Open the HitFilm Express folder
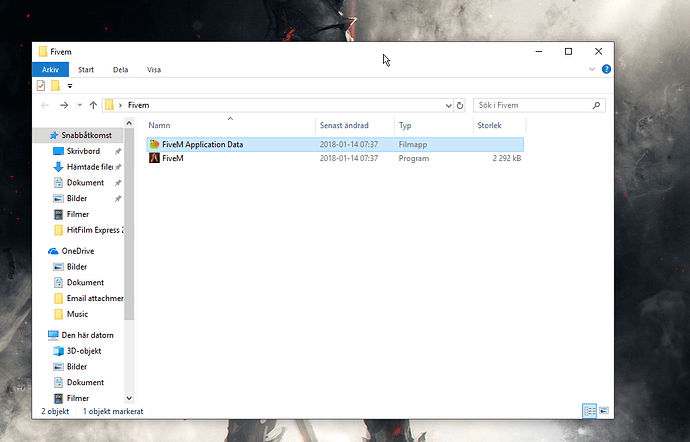 click(x=95, y=230)
